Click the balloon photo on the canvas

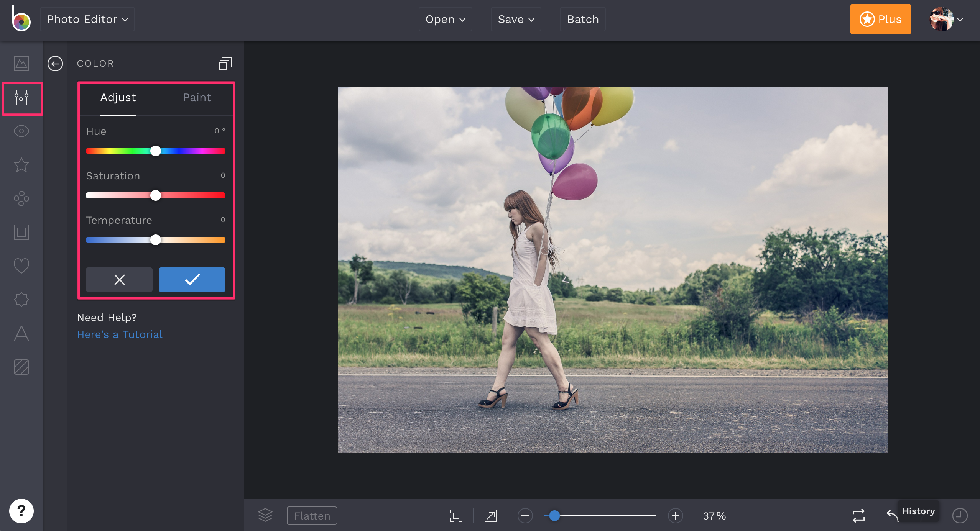(612, 270)
